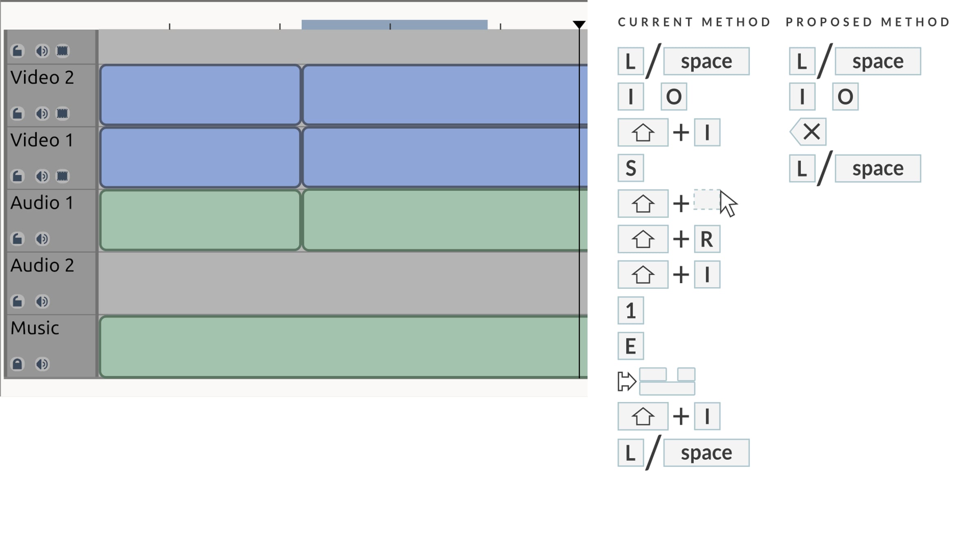Click the backspace delete key icon
The height and width of the screenshot is (551, 980).
(x=808, y=132)
